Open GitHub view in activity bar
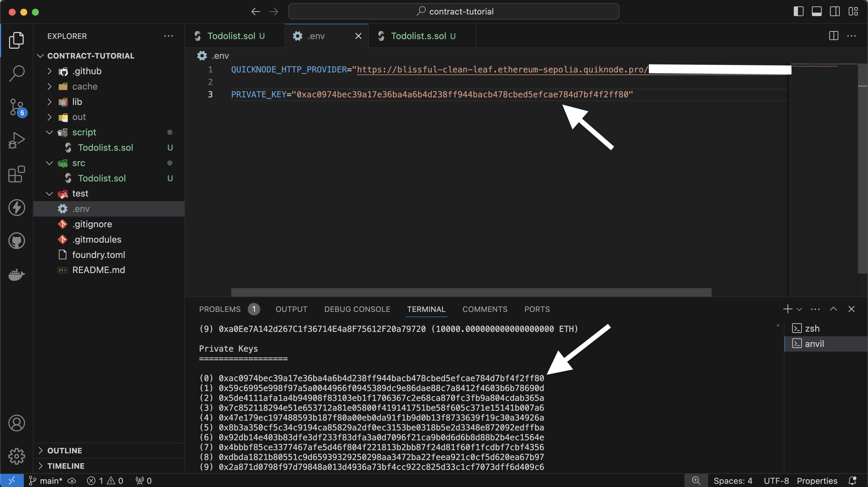868x487 pixels. tap(17, 241)
